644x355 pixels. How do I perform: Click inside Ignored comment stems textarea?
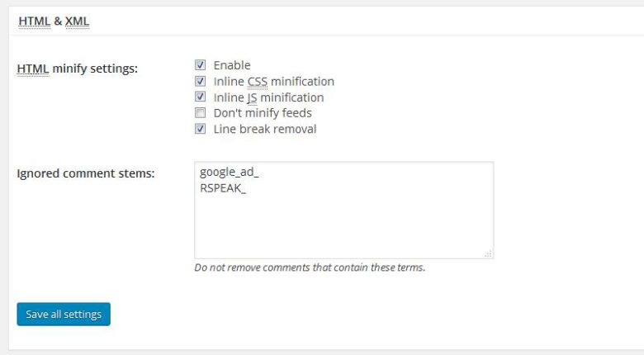(344, 211)
